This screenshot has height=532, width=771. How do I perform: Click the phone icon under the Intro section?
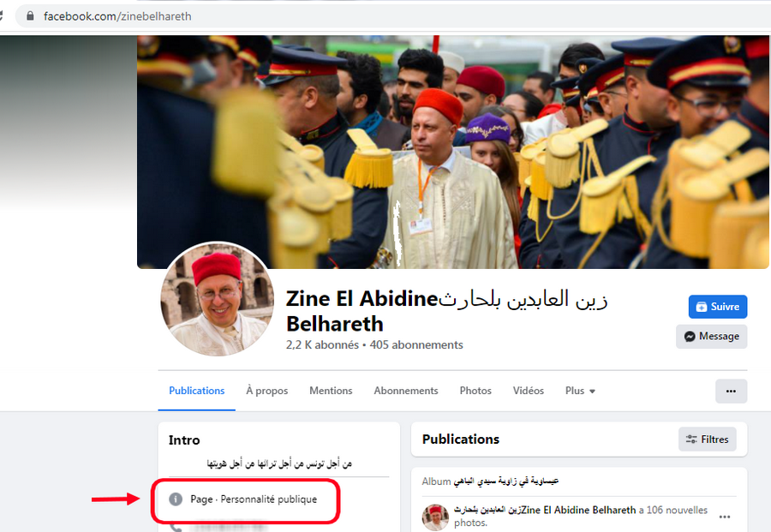tap(176, 528)
